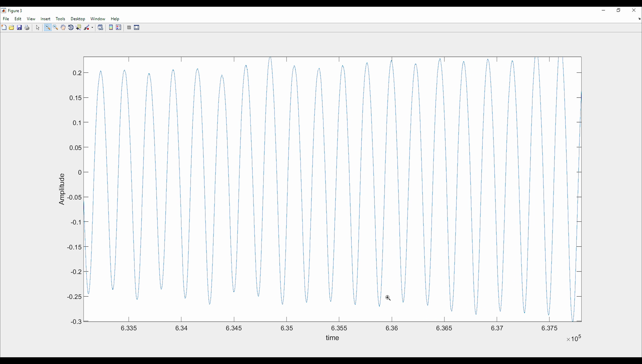Toggle the Zoom In tool
Screen dimensions: 642x364
(47, 28)
